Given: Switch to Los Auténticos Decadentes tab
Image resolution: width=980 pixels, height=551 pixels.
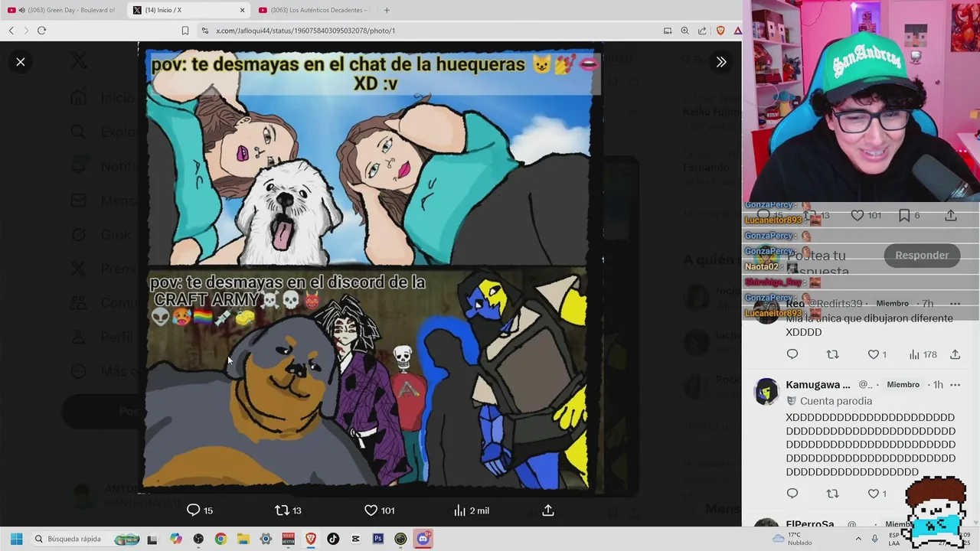Looking at the screenshot, I should click(x=314, y=10).
